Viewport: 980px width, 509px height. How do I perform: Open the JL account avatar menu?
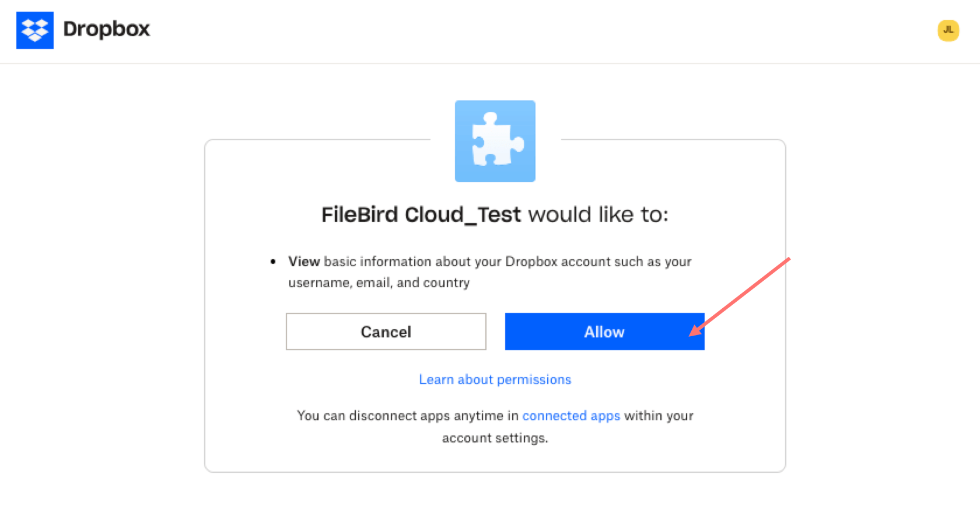pyautogui.click(x=948, y=30)
